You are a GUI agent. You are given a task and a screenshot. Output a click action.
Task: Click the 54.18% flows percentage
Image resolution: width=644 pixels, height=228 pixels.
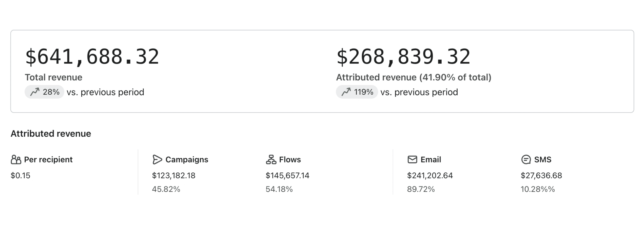click(x=279, y=189)
